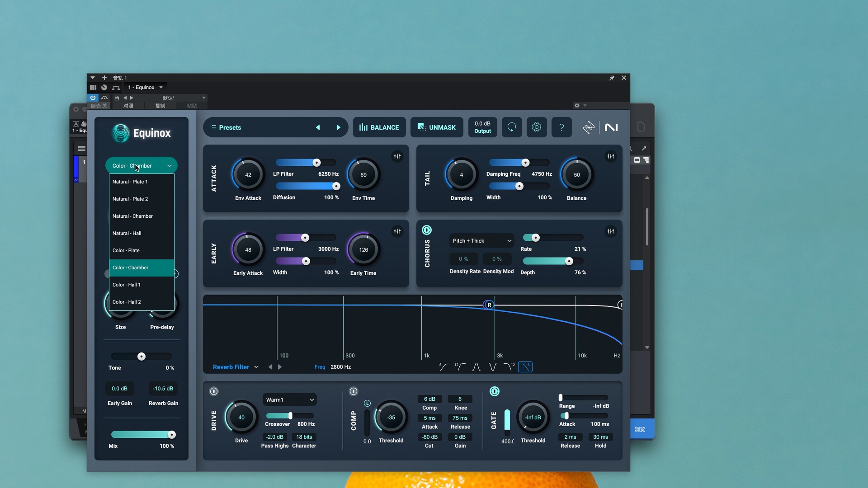Select the 12 dB low-pass filter shape
Screen dimensions: 868x488
509,367
